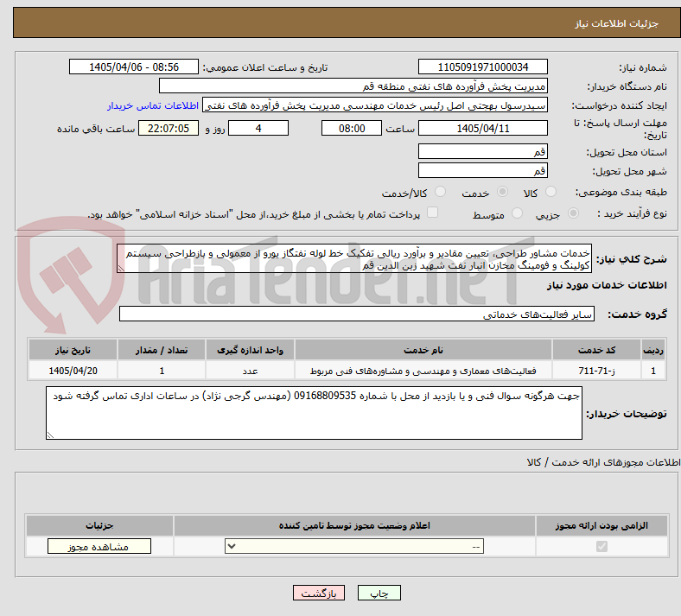
Task: Click the need number field 1105091971000034
Action: (482, 67)
